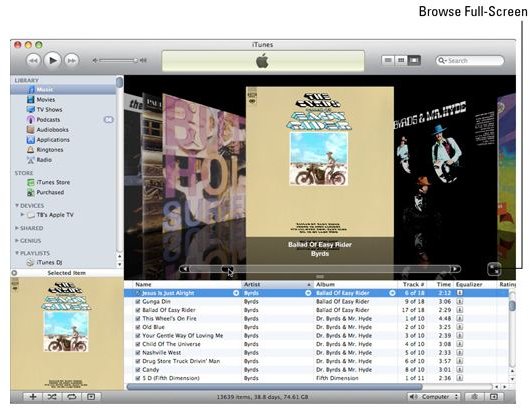The image size is (530, 408).
Task: Switch to List view icon
Action: coord(388,61)
